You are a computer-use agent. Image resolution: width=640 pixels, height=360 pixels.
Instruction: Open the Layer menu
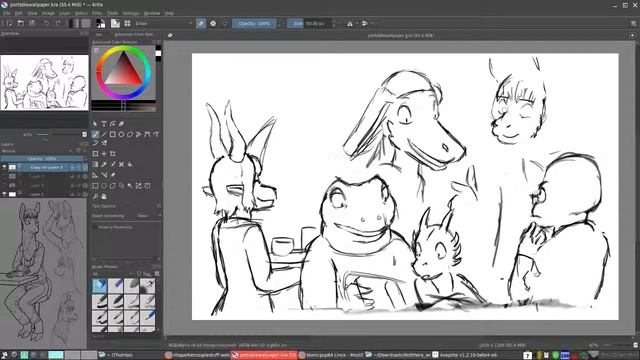tap(64, 13)
